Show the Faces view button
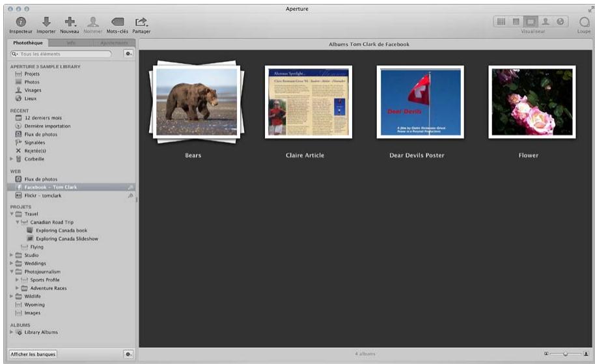The height and width of the screenshot is (364, 595). (x=546, y=21)
